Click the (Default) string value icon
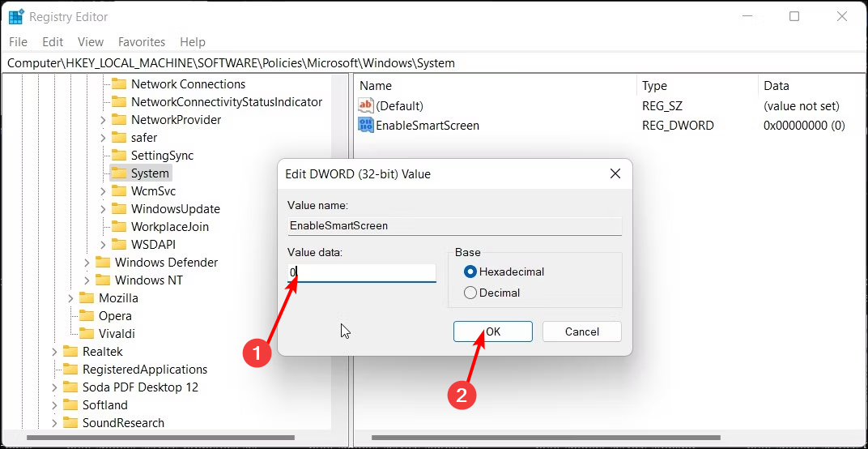This screenshot has width=868, height=449. pos(366,105)
